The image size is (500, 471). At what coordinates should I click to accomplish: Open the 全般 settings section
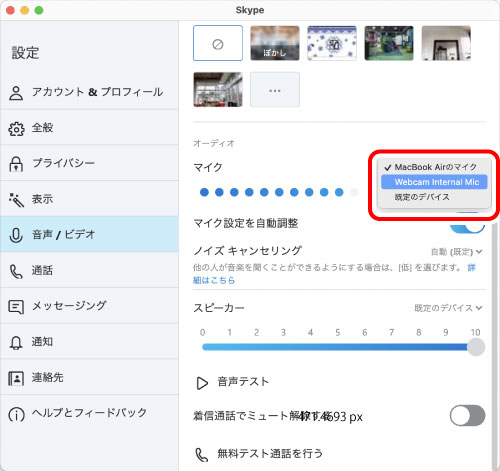click(x=89, y=127)
